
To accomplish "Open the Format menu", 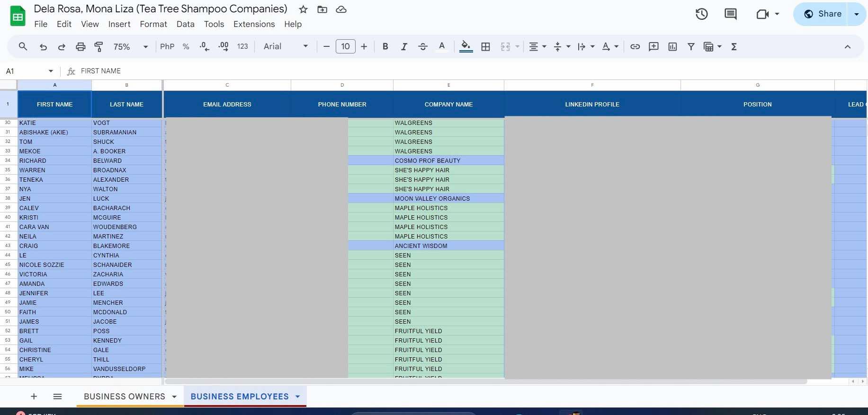I will [153, 24].
